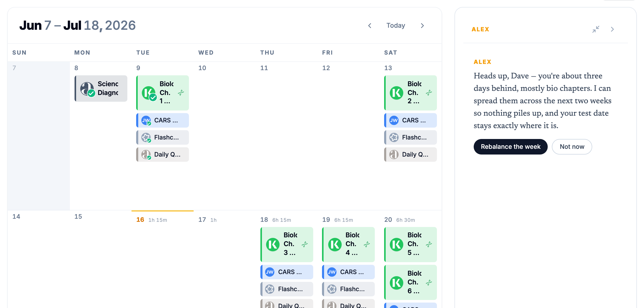
Task: Click Kaplan K icon on Biology Ch. 3
Action: [273, 245]
